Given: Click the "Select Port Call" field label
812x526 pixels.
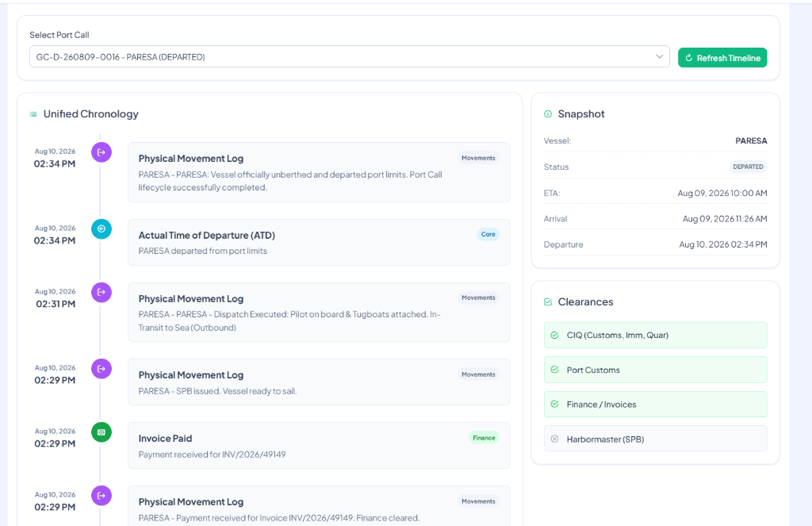Looking at the screenshot, I should [59, 35].
